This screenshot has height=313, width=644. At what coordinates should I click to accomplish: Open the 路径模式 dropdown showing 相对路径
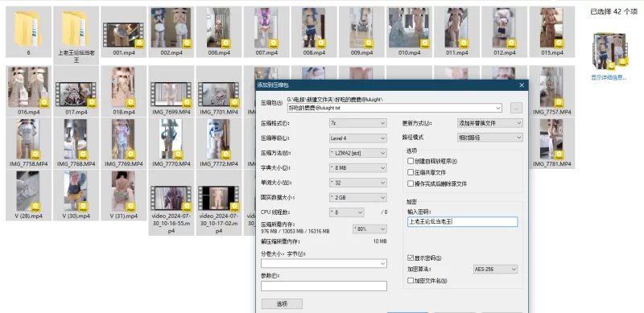[x=490, y=138]
